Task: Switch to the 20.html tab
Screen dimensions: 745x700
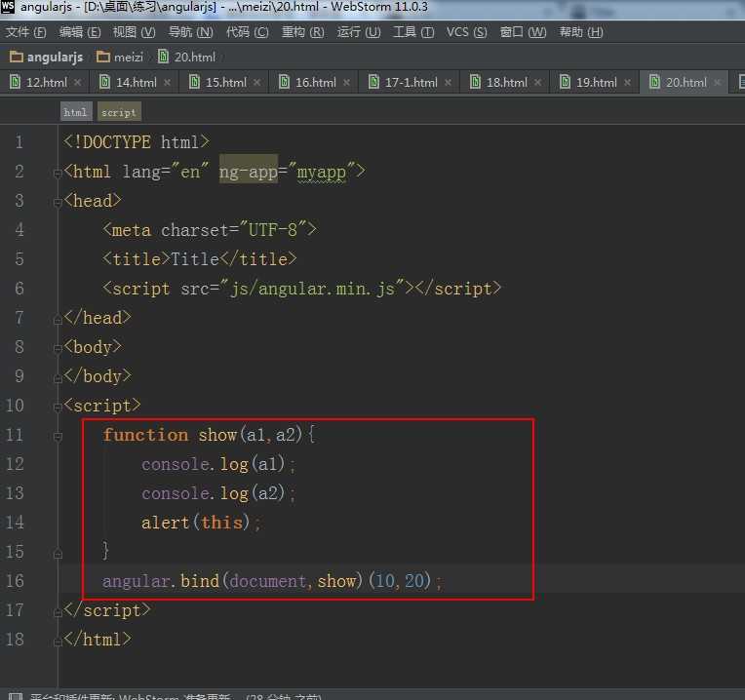Action: point(686,82)
